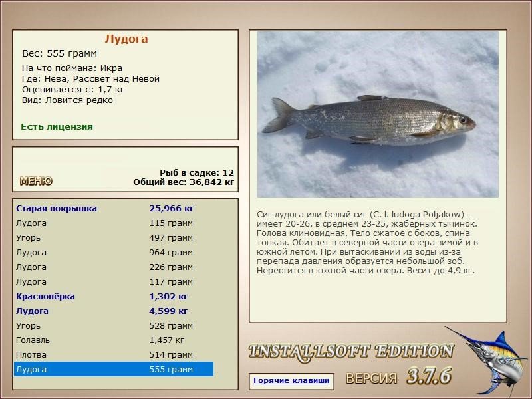Image resolution: width=532 pixels, height=399 pixels.
Task: Click the Лудога title heading
Action: 126,39
